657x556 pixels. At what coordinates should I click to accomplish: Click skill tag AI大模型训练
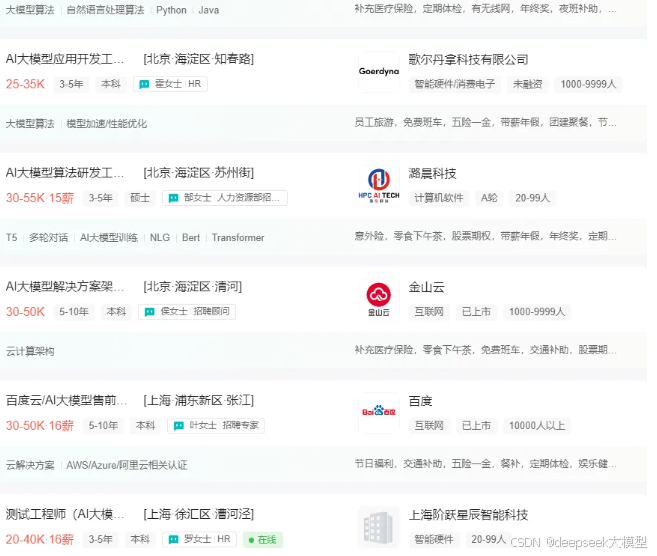point(109,238)
